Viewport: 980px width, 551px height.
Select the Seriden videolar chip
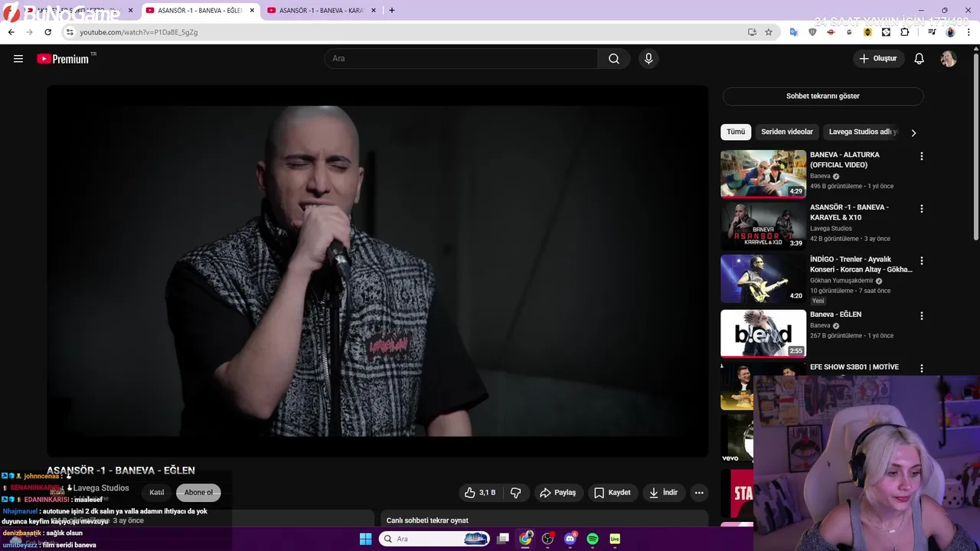(787, 132)
